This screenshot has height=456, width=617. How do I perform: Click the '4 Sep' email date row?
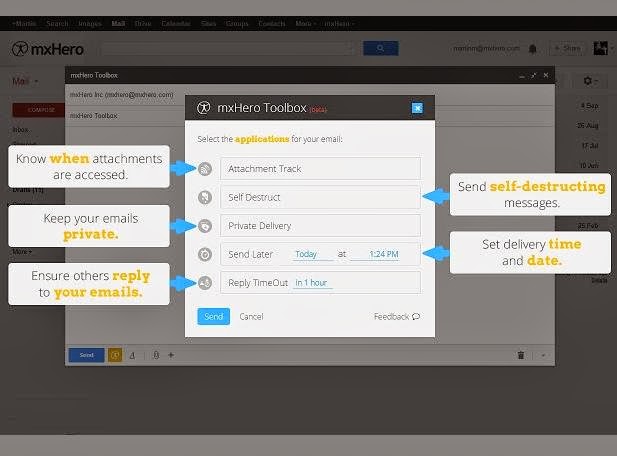point(589,106)
